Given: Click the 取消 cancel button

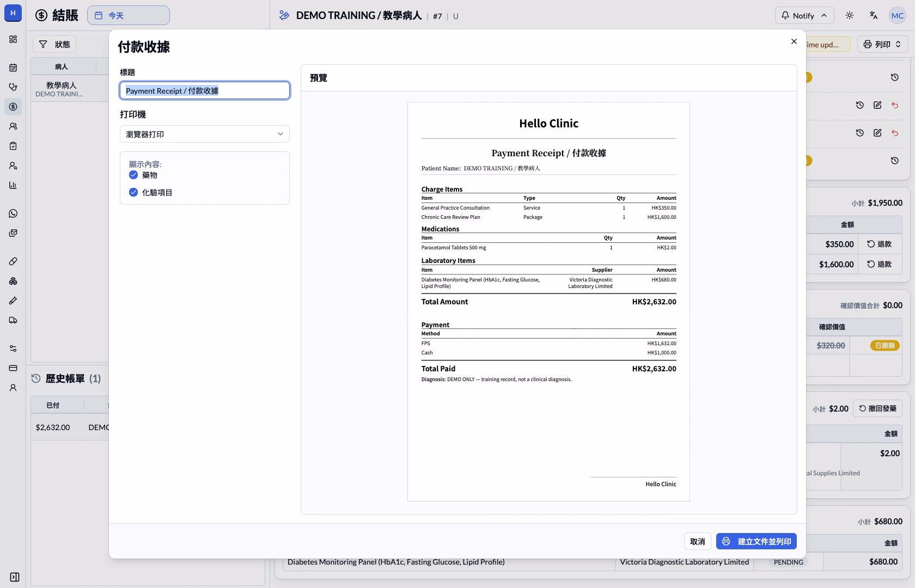Looking at the screenshot, I should pyautogui.click(x=698, y=541).
